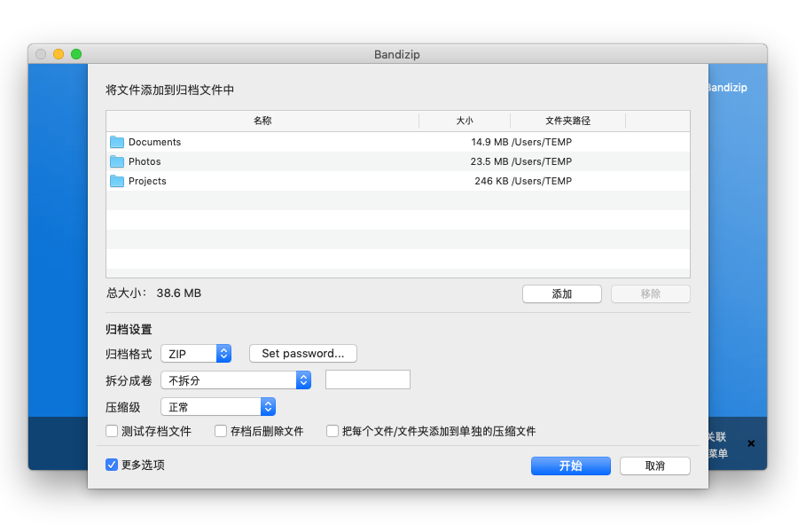
Task: Click the Photos folder icon
Action: pyautogui.click(x=117, y=161)
